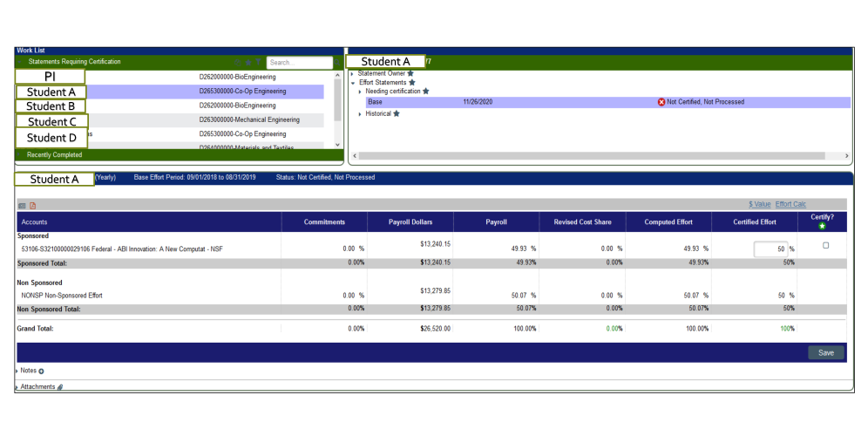Click the star icon in Work List header
The height and width of the screenshot is (436, 868).
pos(248,63)
